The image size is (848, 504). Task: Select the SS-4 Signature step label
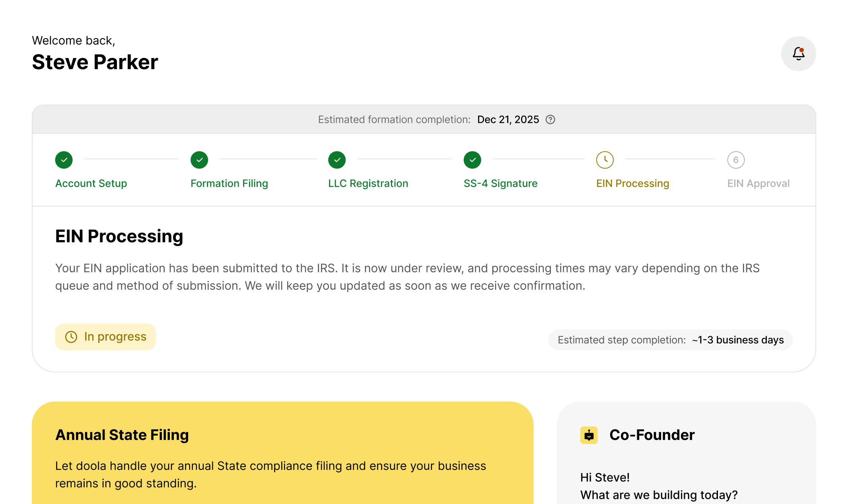click(500, 183)
